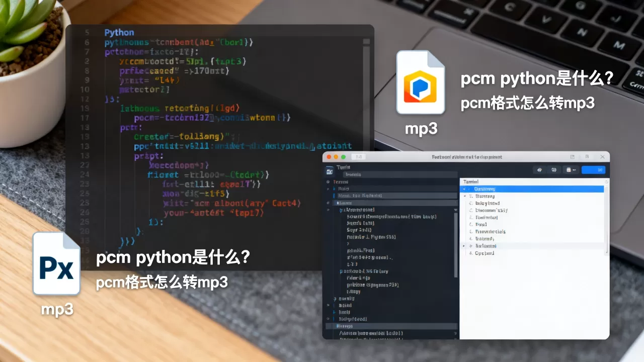Click the "mp3" label under the Px icon

57,309
